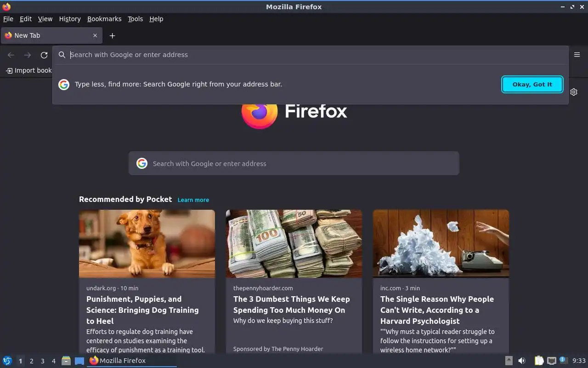This screenshot has width=588, height=368.
Task: Switch to workspace 4
Action: 53,361
